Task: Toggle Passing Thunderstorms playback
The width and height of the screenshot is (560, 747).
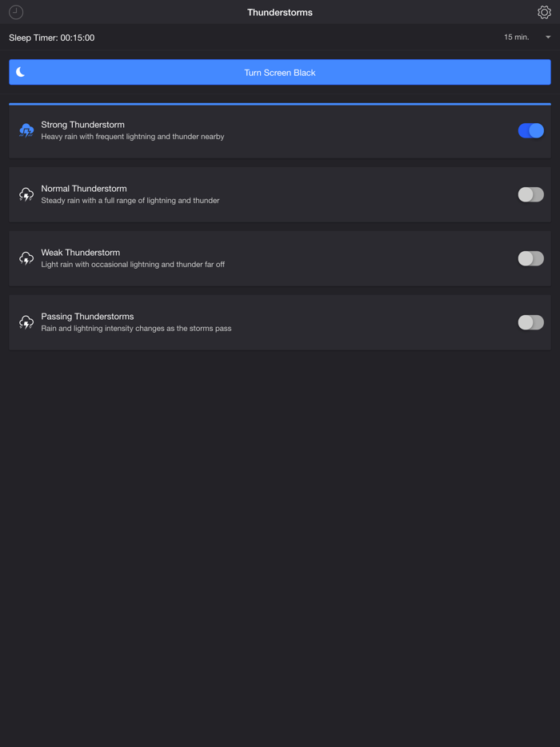Action: [530, 322]
